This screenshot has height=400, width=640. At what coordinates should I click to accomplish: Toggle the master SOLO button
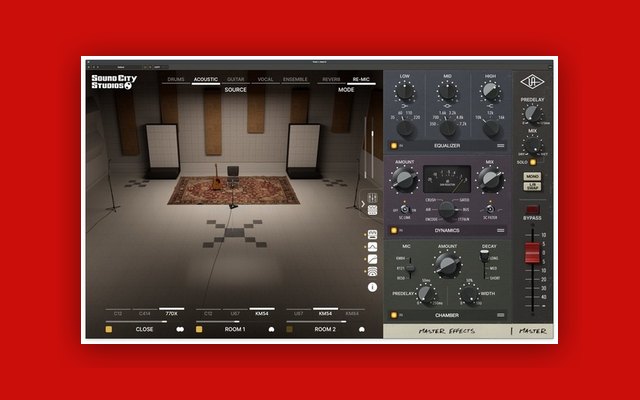[533, 162]
